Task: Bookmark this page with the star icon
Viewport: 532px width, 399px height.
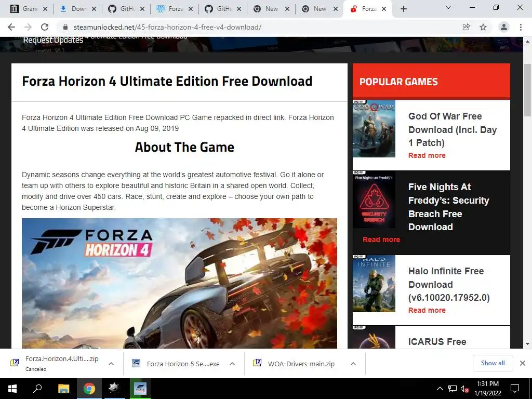Action: (x=483, y=27)
